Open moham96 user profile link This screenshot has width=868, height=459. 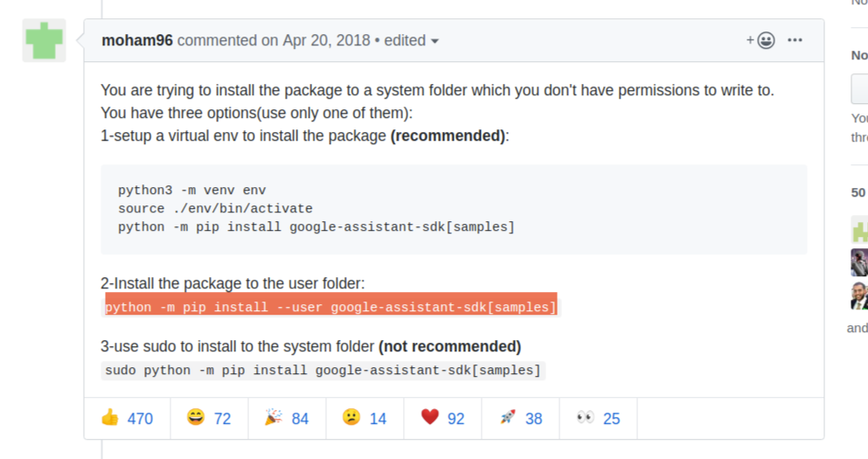coord(137,40)
